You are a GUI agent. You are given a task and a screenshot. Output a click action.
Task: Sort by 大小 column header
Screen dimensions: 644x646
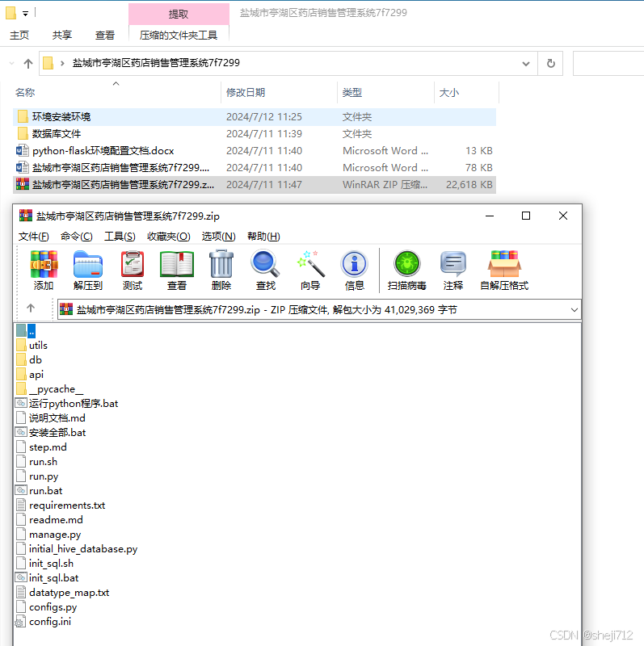point(466,93)
